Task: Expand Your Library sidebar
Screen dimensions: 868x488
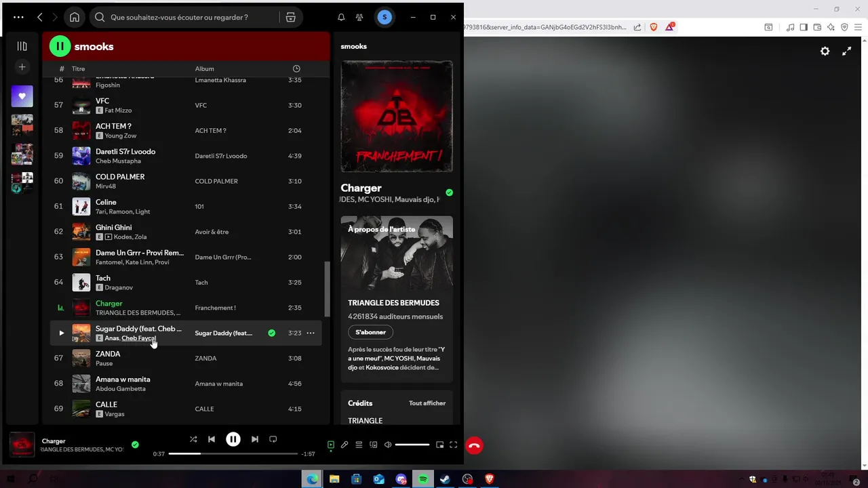Action: coord(22,46)
